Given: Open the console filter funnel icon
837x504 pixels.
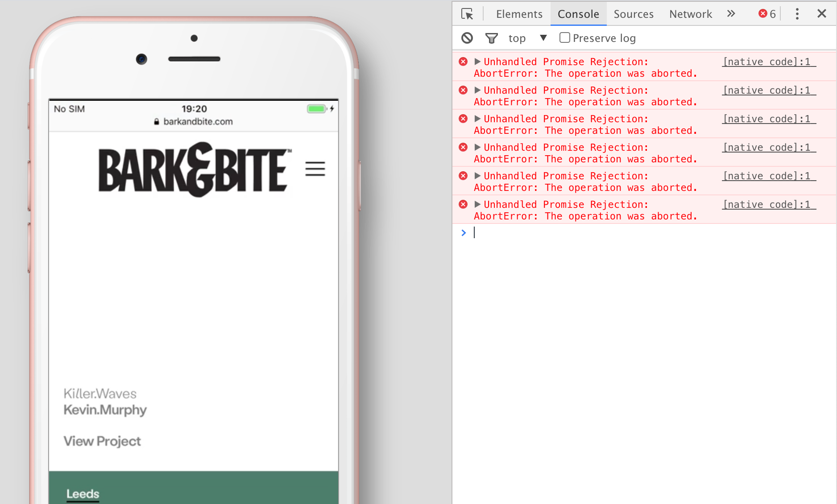Looking at the screenshot, I should [x=491, y=38].
